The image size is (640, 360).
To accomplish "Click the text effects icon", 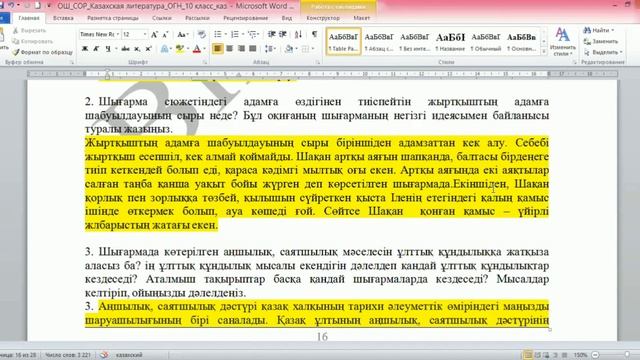I will pyautogui.click(x=165, y=49).
